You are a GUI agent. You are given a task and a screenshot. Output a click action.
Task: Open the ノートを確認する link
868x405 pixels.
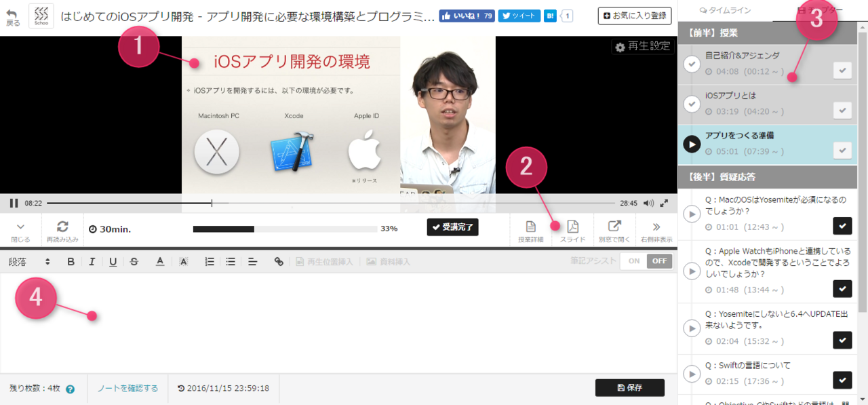click(x=127, y=389)
